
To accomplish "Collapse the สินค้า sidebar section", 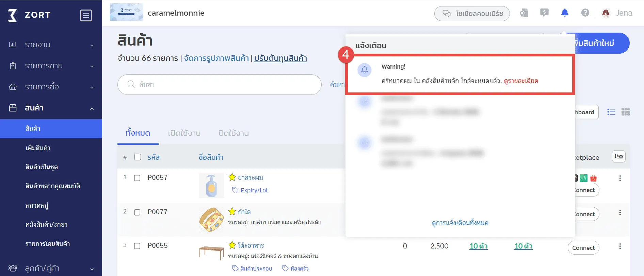I will tap(51, 108).
